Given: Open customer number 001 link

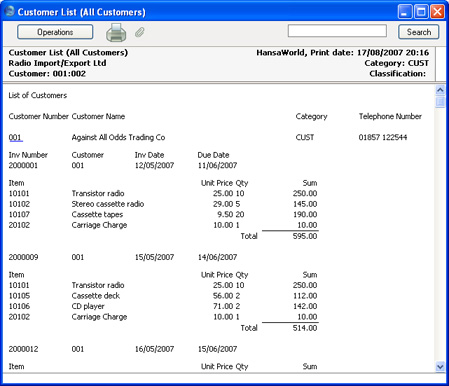Looking at the screenshot, I should click(15, 137).
